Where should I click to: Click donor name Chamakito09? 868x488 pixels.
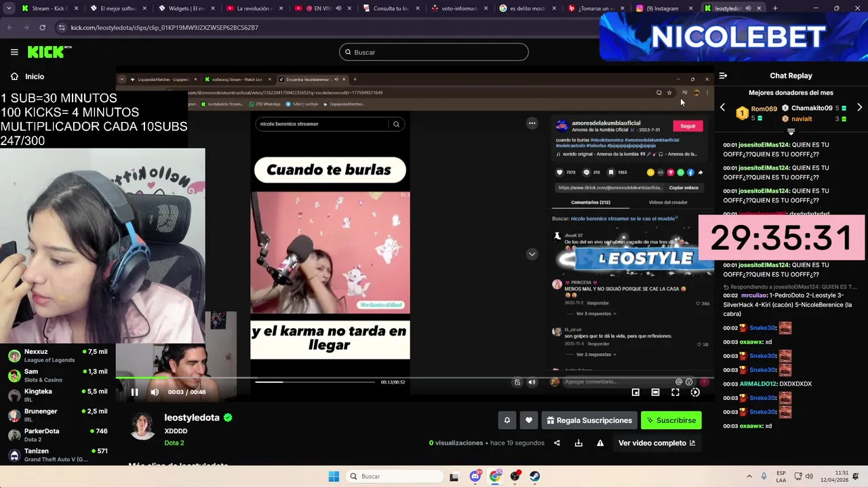click(x=812, y=108)
